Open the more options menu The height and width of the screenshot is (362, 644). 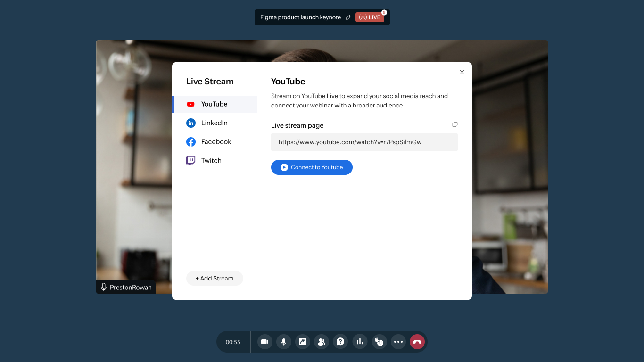click(x=398, y=342)
